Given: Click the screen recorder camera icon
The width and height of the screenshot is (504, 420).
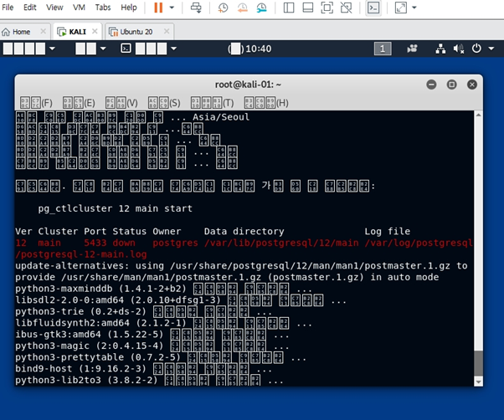Looking at the screenshot, I should click(x=412, y=49).
